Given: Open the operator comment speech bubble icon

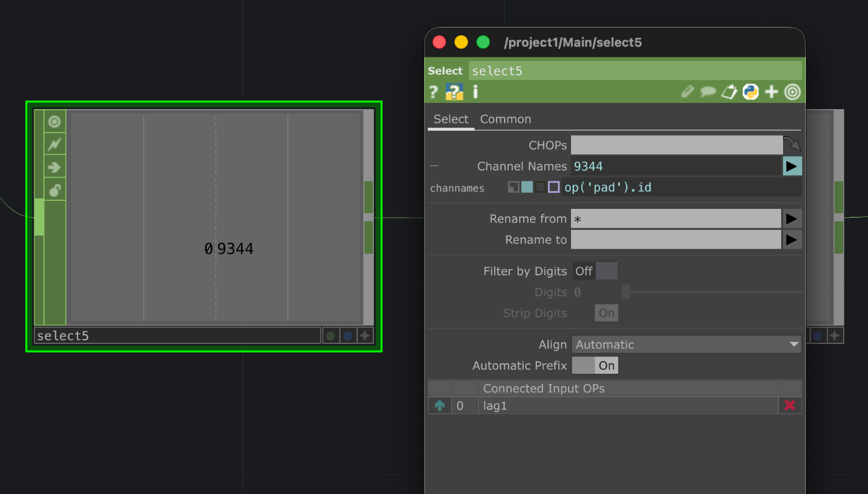Looking at the screenshot, I should tap(708, 92).
